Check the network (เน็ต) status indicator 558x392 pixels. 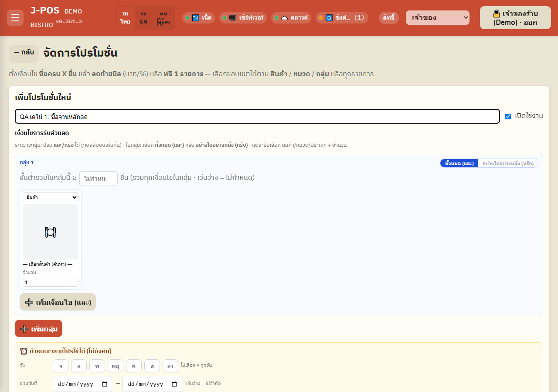pyautogui.click(x=198, y=18)
